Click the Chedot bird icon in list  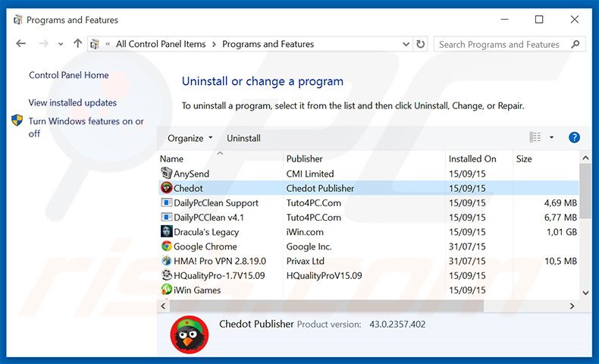coord(166,188)
